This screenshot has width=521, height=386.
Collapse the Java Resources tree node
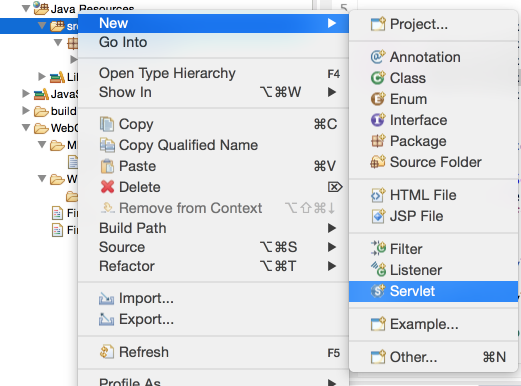click(26, 8)
